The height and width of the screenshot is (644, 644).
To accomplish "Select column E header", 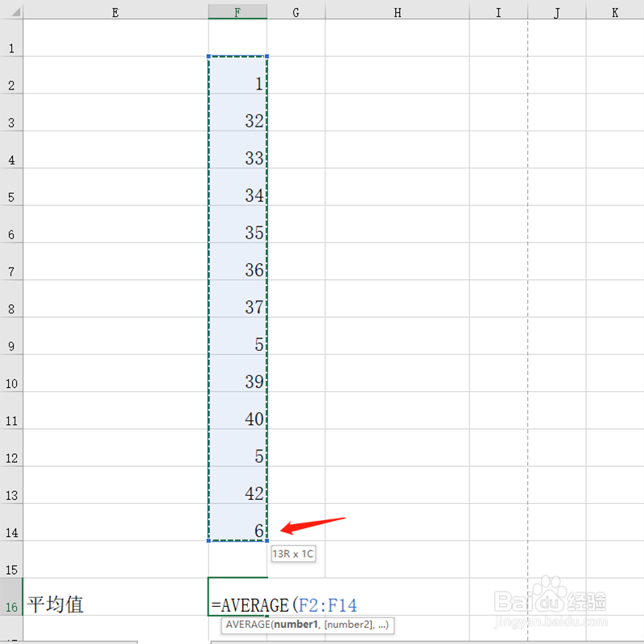I will 115,11.
